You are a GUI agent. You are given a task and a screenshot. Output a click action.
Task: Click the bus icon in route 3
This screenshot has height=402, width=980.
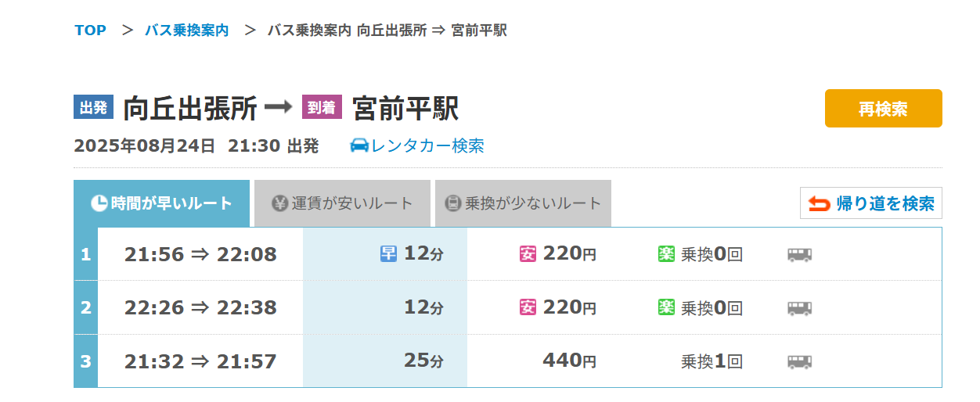click(x=799, y=361)
